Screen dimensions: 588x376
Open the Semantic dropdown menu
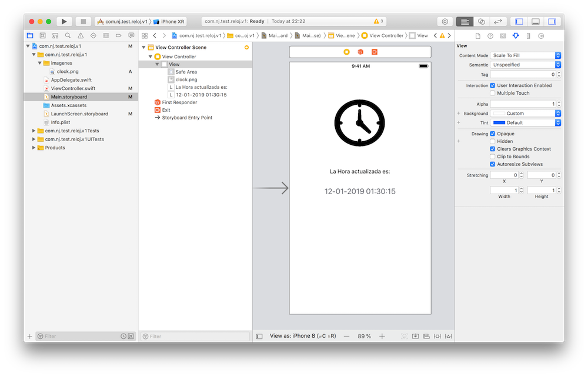pos(526,65)
